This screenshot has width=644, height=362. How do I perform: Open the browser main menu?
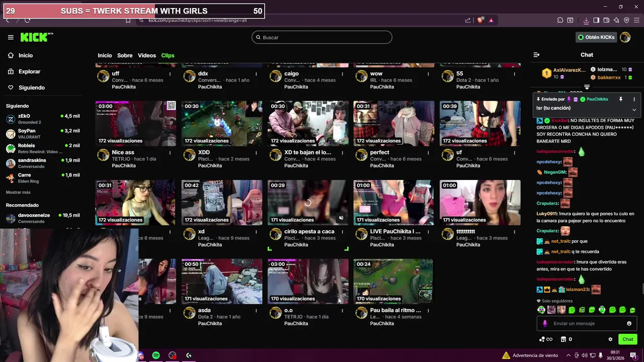point(636,20)
